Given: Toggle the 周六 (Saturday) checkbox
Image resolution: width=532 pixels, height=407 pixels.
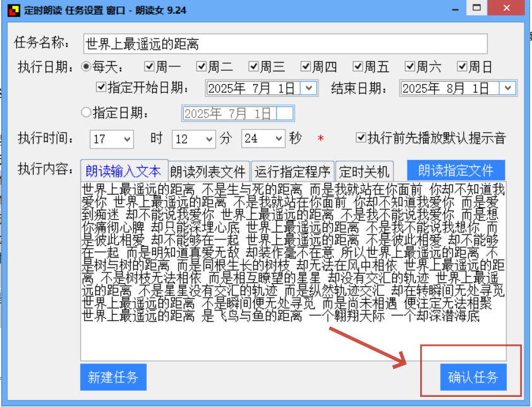Looking at the screenshot, I should coord(410,66).
